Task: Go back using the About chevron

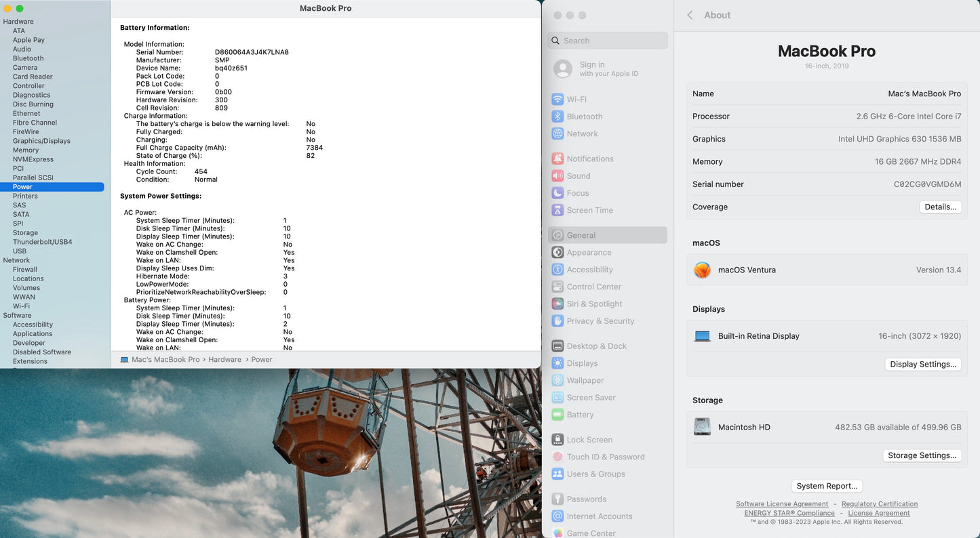Action: coord(690,15)
